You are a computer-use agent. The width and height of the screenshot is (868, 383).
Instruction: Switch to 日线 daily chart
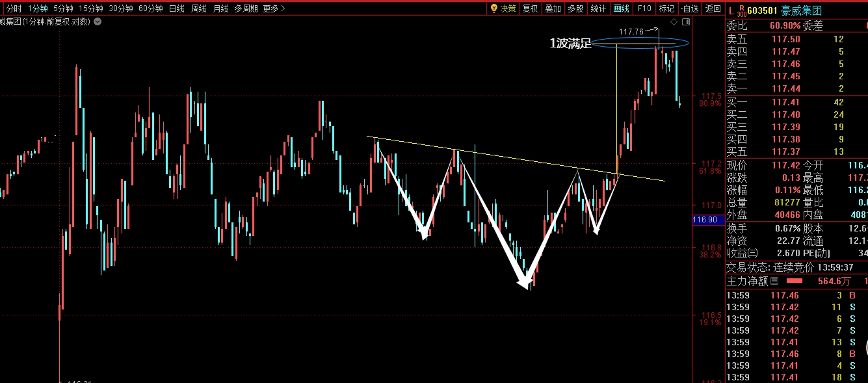(176, 8)
